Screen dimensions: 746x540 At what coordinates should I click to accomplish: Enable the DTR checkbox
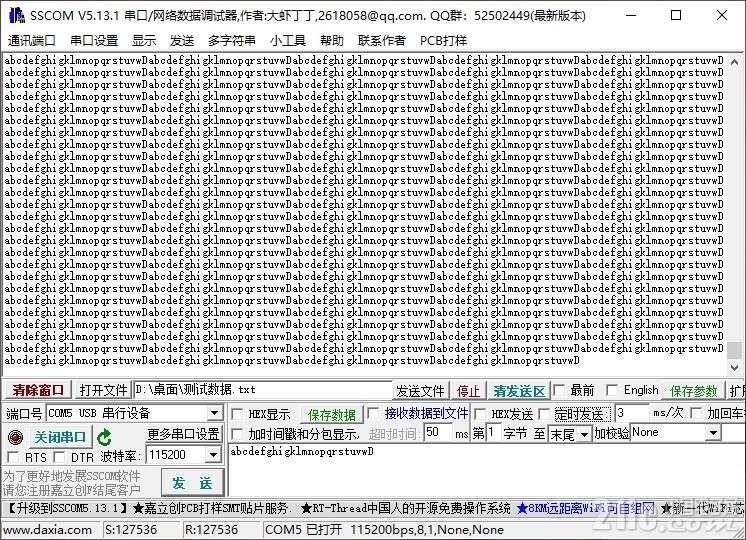tap(59, 457)
